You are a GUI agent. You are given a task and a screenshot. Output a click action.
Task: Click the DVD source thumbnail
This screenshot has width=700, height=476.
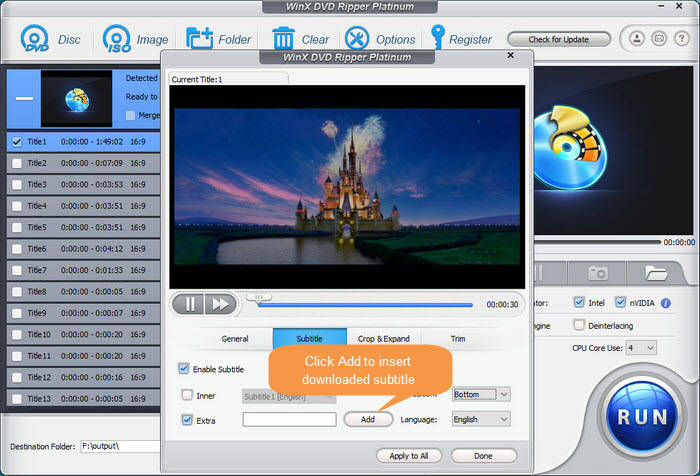76,98
